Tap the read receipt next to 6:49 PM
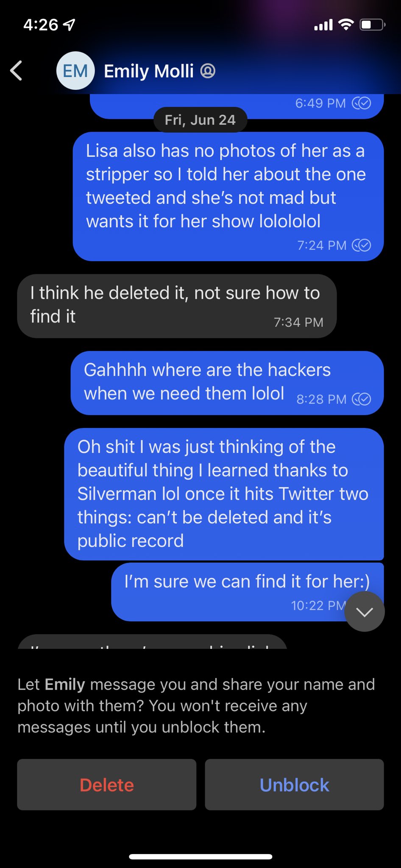The height and width of the screenshot is (868, 401). [362, 103]
